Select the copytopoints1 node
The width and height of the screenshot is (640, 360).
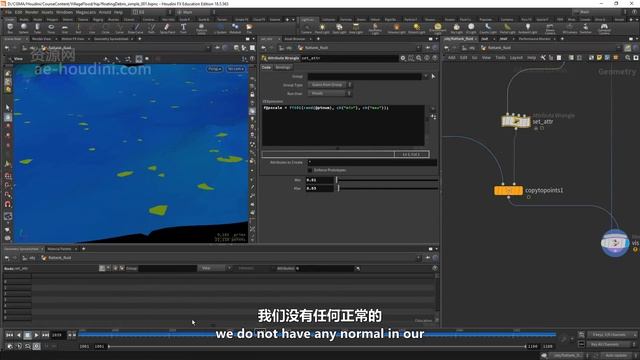tap(508, 190)
